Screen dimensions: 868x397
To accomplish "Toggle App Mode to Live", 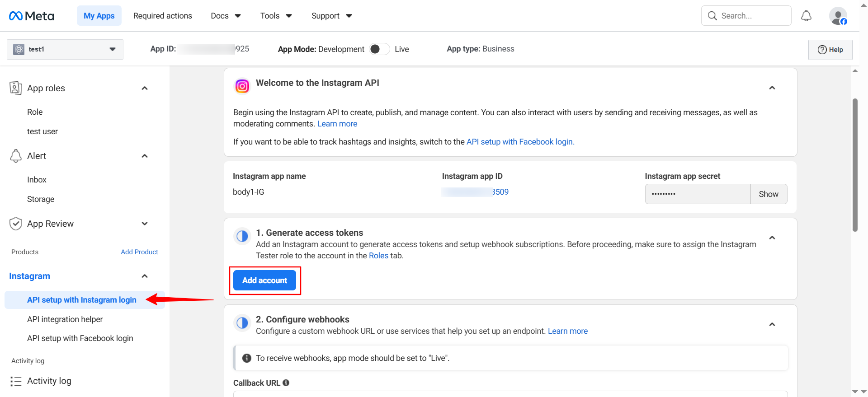I will point(379,49).
